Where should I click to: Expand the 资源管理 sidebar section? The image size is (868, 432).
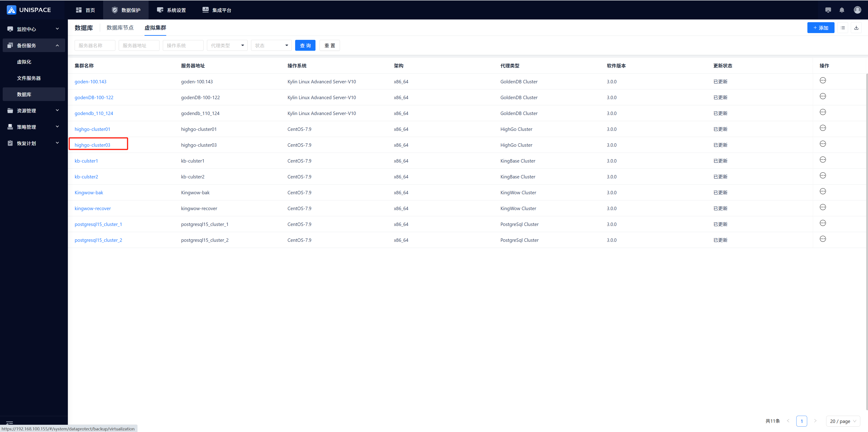(33, 111)
